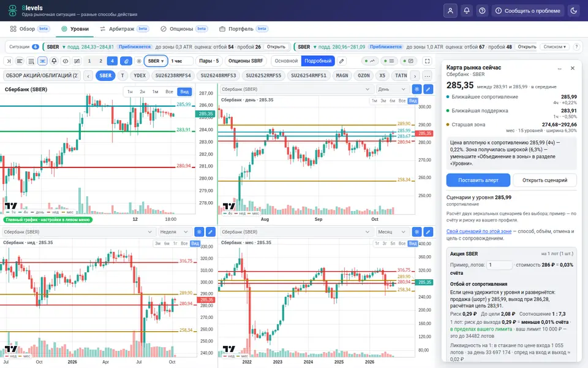Click the pencil edit icon beside Подробный
The width and height of the screenshot is (588, 368).
[341, 61]
